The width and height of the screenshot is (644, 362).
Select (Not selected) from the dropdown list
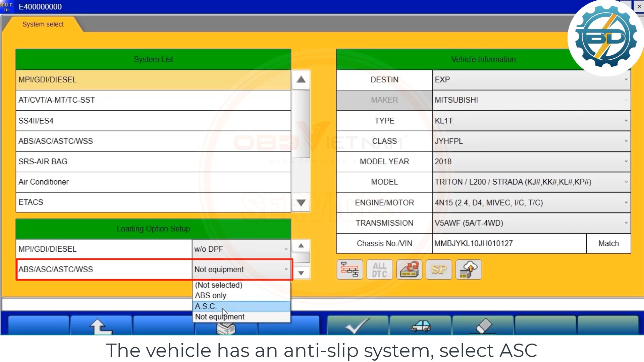[x=241, y=285]
